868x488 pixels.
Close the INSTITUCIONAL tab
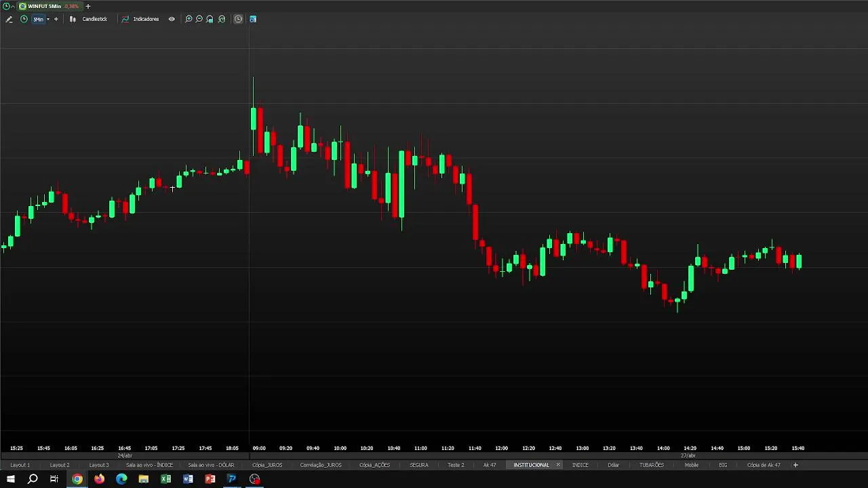tap(558, 465)
